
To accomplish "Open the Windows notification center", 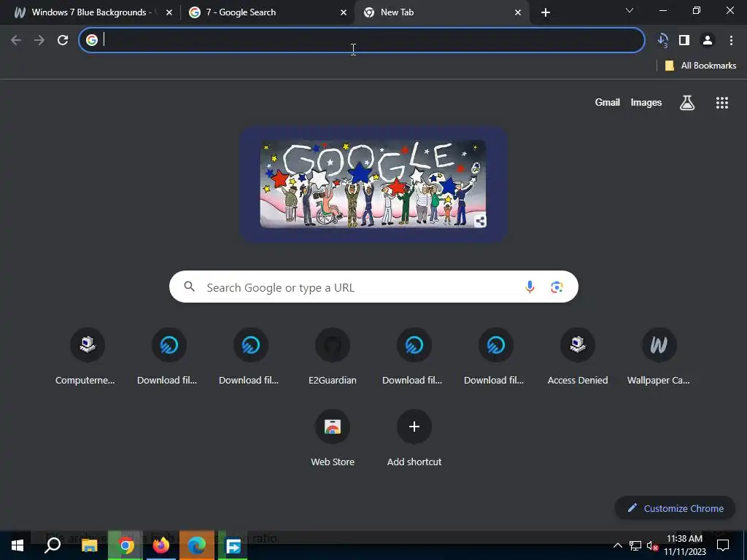I will 723,545.
